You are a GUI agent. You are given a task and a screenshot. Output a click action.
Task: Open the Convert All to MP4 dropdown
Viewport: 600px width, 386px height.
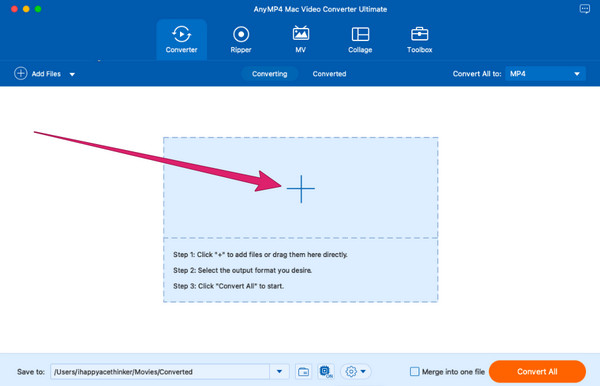[x=545, y=74]
